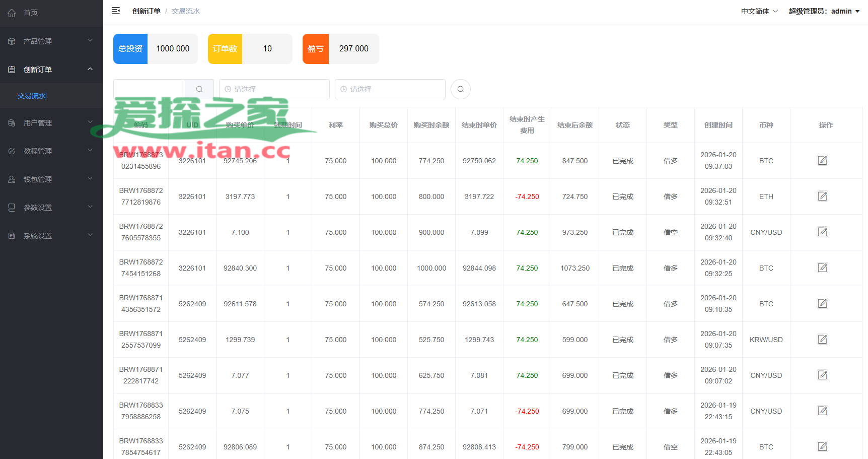Image resolution: width=868 pixels, height=459 pixels.
Task: Open edit for the ETH order row
Action: pos(822,196)
